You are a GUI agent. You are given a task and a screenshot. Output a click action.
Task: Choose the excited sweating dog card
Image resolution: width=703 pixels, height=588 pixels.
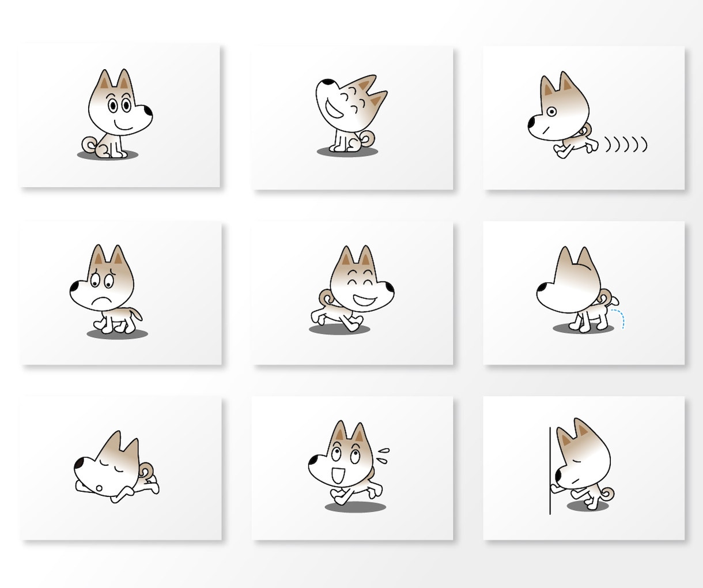(353, 468)
